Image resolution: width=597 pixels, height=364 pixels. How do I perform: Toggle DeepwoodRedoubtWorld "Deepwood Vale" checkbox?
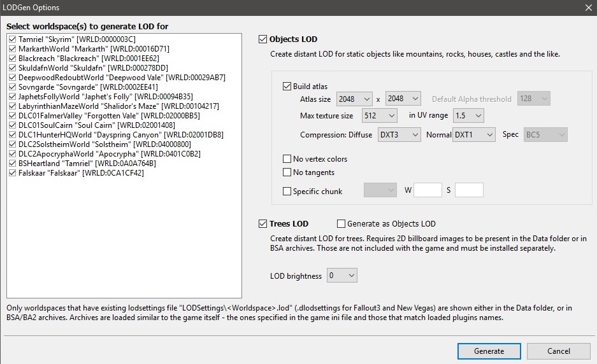click(12, 77)
